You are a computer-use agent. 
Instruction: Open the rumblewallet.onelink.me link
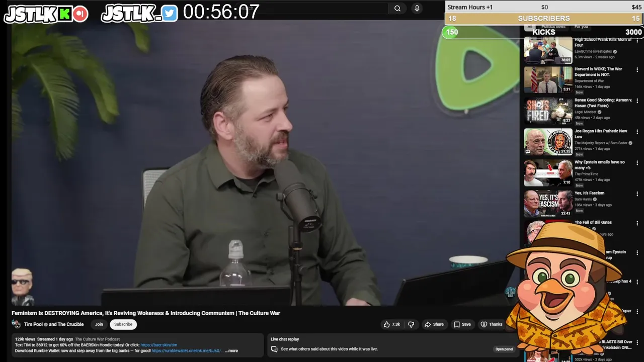click(x=187, y=351)
